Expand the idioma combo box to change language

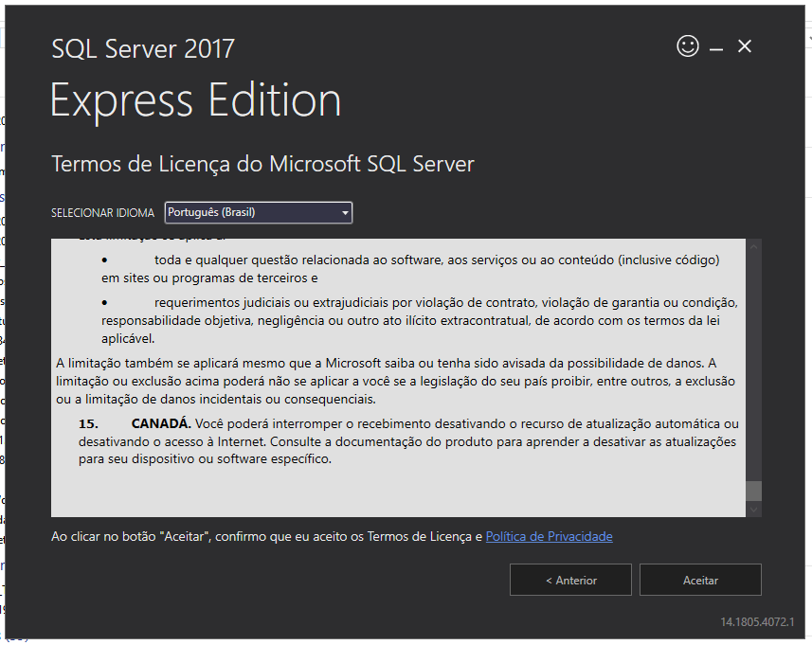pos(258,212)
